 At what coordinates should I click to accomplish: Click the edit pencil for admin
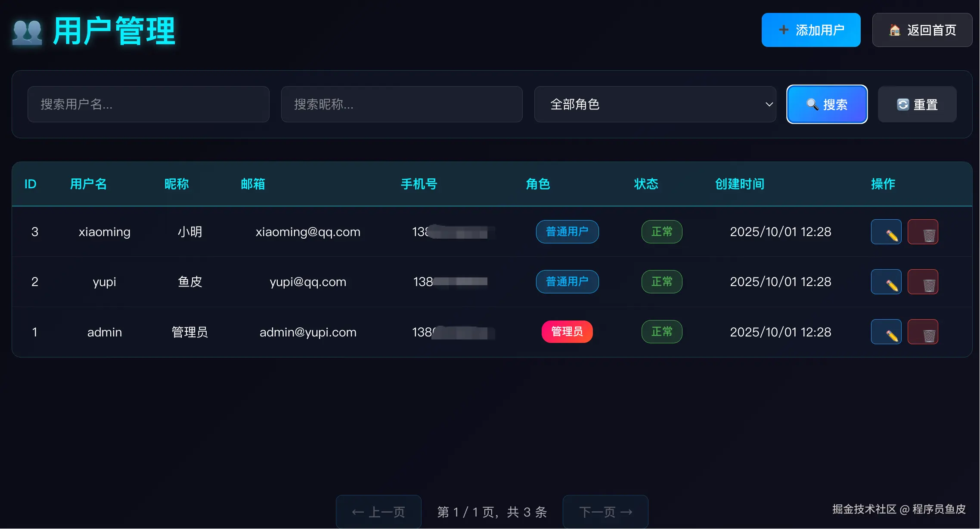(886, 332)
